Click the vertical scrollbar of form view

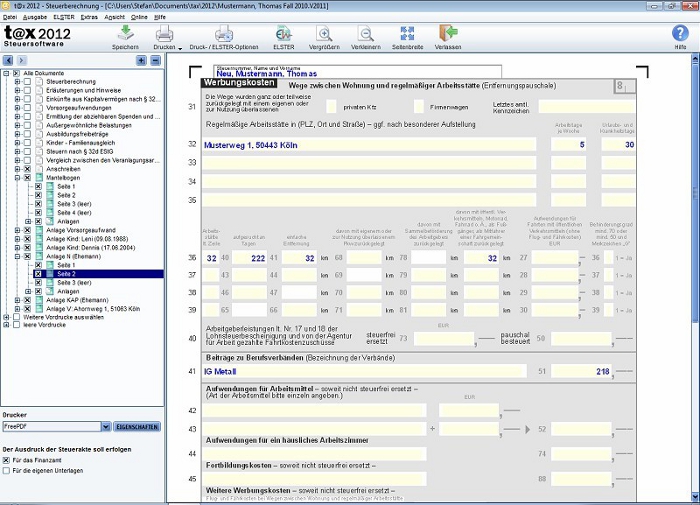(x=695, y=192)
